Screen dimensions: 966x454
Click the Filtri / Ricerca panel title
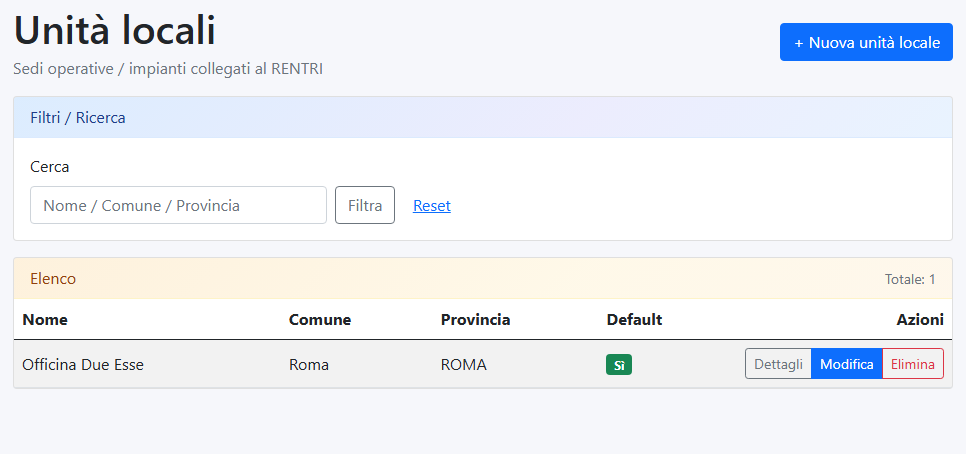78,118
